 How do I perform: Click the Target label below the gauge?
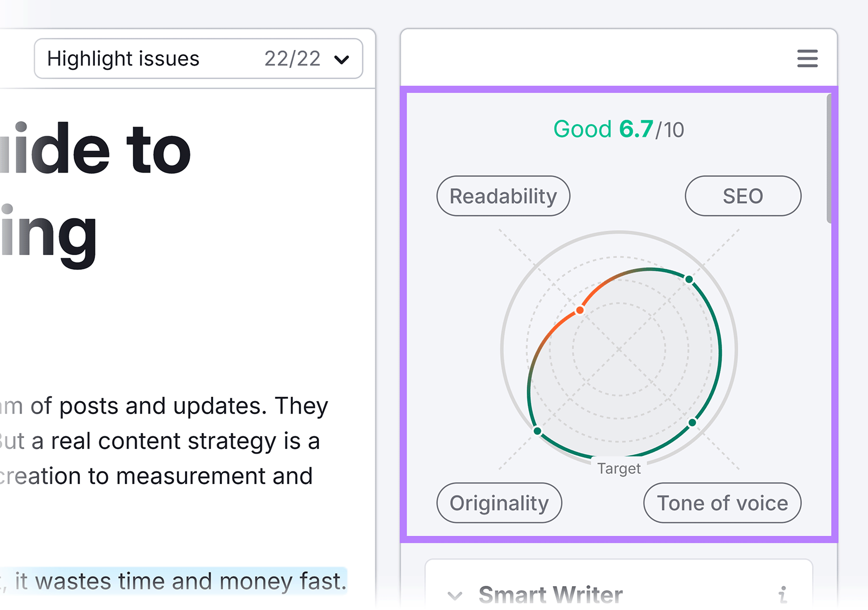(x=619, y=468)
